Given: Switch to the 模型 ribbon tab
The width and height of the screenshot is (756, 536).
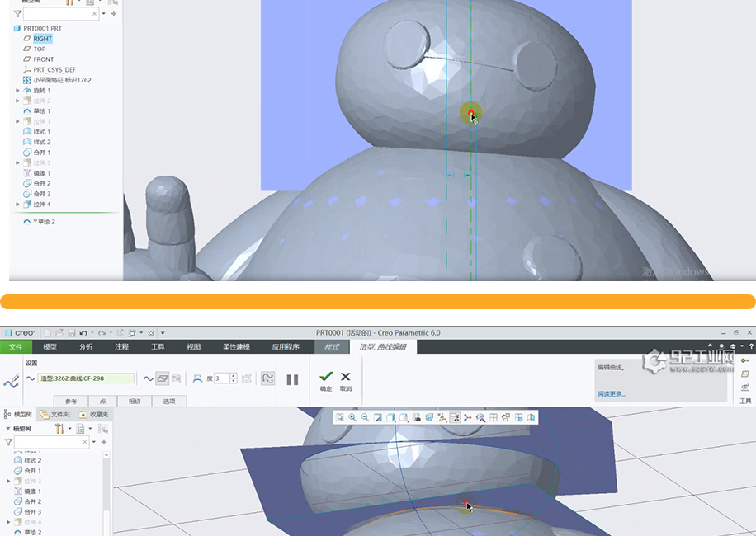Looking at the screenshot, I should coord(50,346).
